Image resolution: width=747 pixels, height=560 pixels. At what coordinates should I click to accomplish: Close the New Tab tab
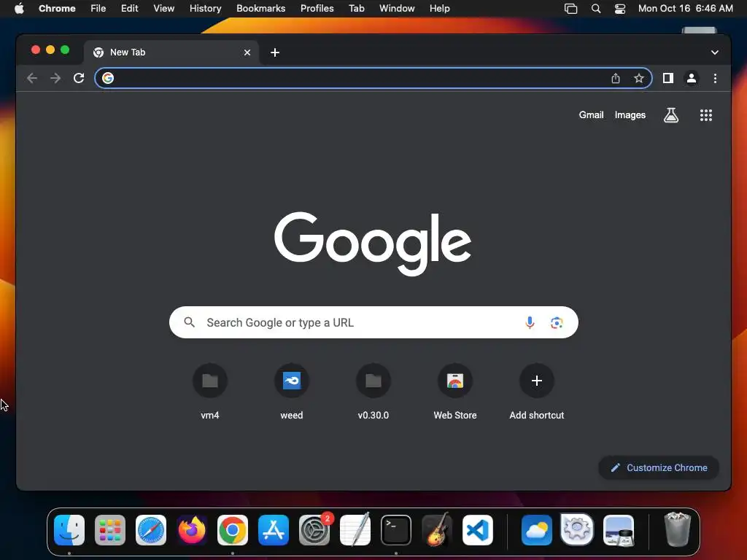(247, 52)
